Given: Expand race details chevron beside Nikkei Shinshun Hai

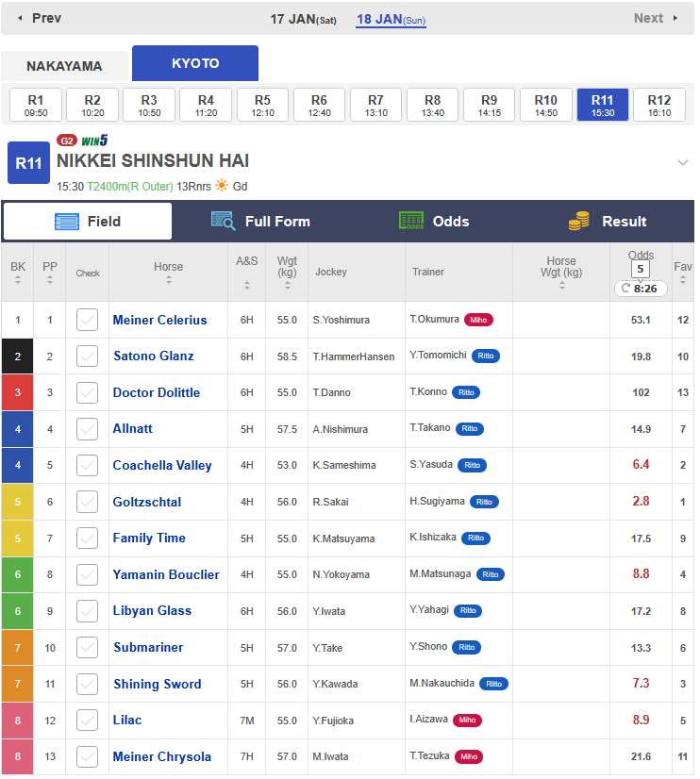Looking at the screenshot, I should [683, 162].
